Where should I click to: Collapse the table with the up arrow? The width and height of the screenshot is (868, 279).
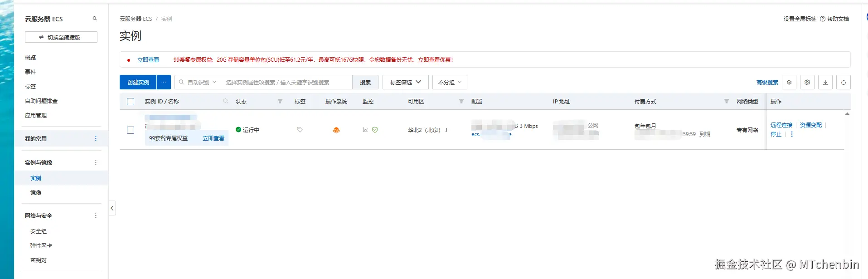pyautogui.click(x=847, y=114)
